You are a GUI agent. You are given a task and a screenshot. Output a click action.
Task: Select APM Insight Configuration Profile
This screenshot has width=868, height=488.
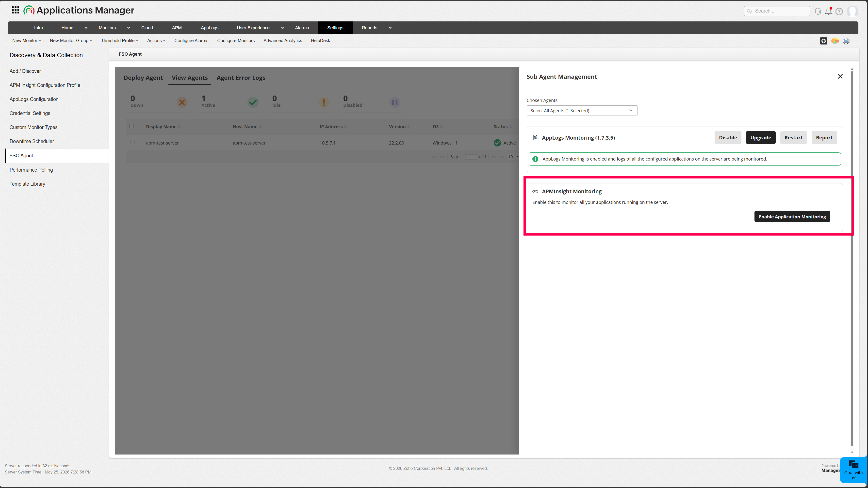[x=45, y=85]
